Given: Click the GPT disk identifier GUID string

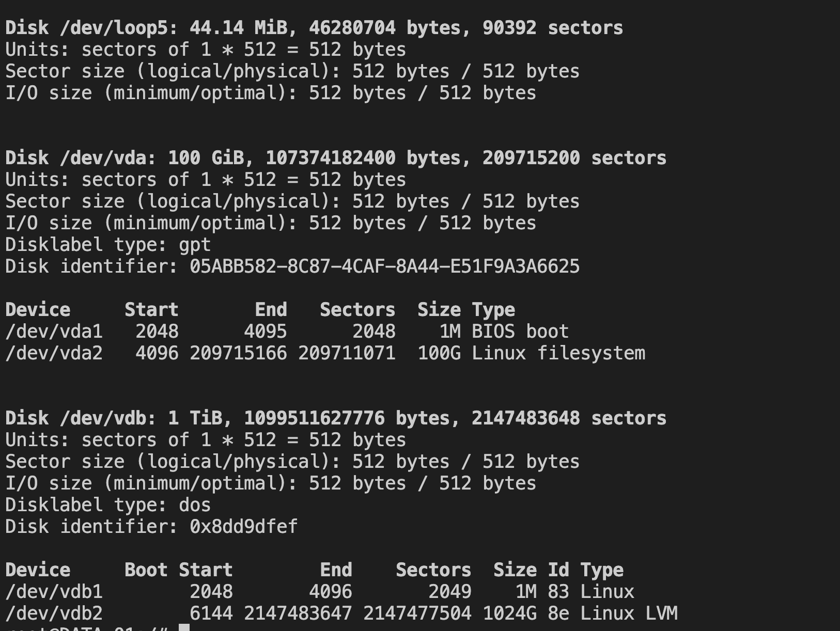Looking at the screenshot, I should coord(384,266).
